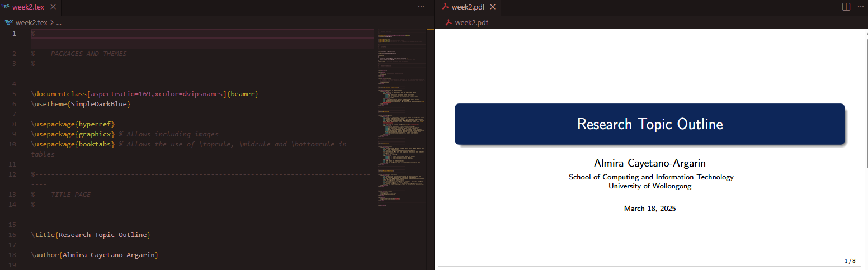Image resolution: width=868 pixels, height=270 pixels.
Task: Click the breadcrumb ellipsis after week2.tex
Action: point(59,22)
